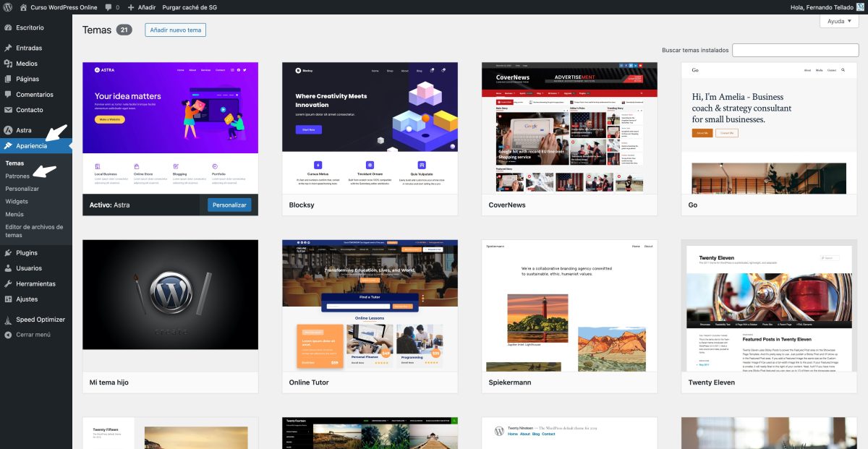868x449 pixels.
Task: Click Purgar caché de SG link
Action: click(x=190, y=7)
